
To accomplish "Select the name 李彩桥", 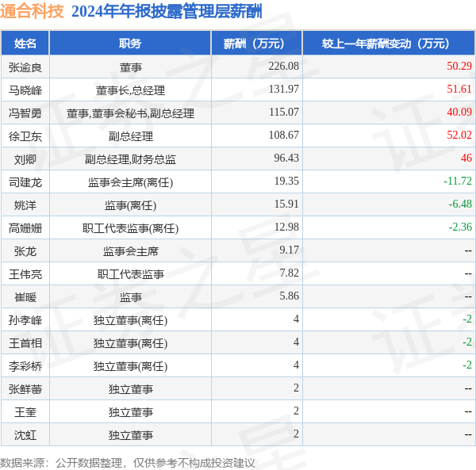I will click(25, 367).
